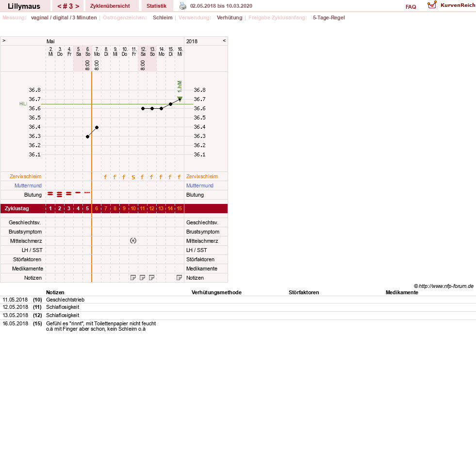Click the date range 02.05.2018 bis 10.03.2020

[221, 6]
